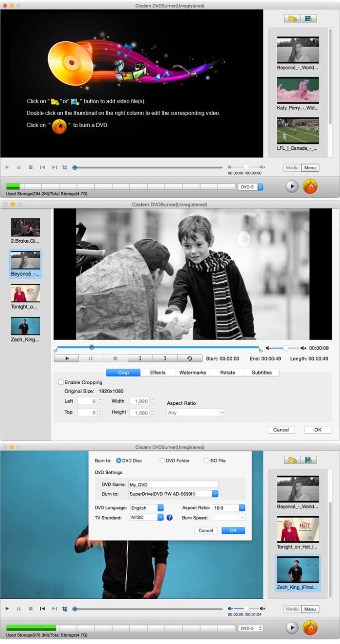Click OK in the burn settings dialog
Image resolution: width=340 pixels, height=644 pixels.
coord(233,531)
